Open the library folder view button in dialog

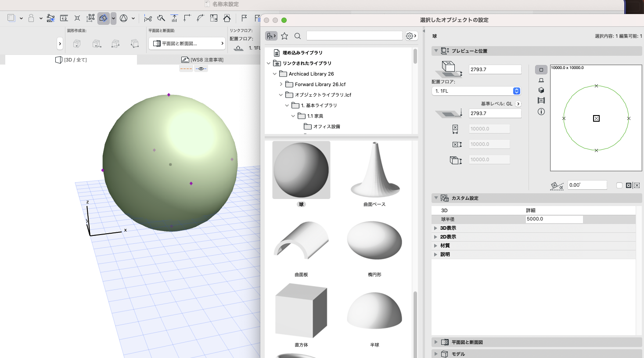click(271, 36)
